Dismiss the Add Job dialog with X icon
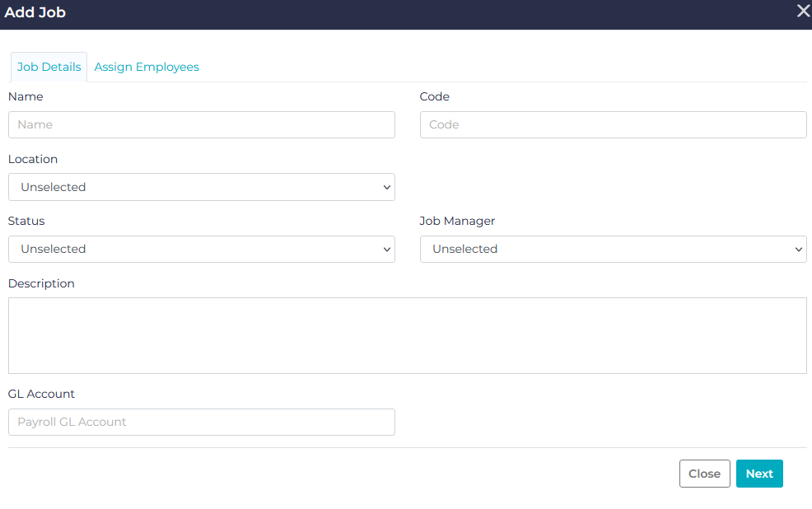This screenshot has height=509, width=812. point(803,12)
